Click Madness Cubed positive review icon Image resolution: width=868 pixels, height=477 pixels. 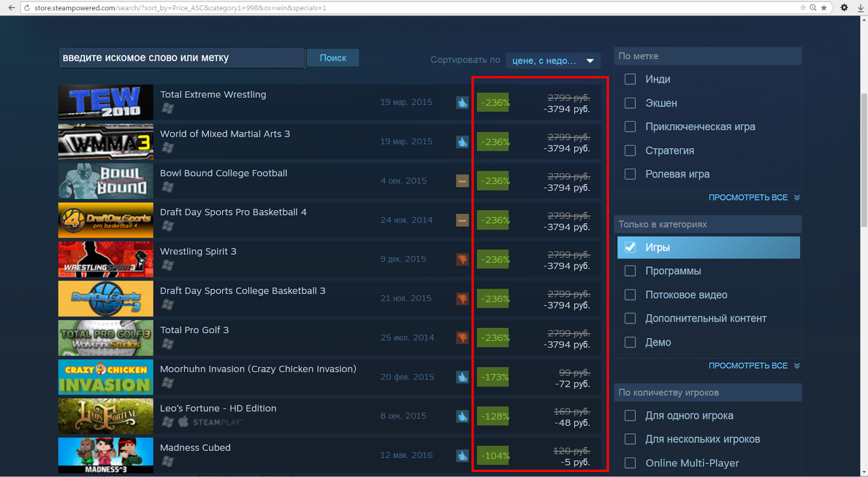point(462,455)
